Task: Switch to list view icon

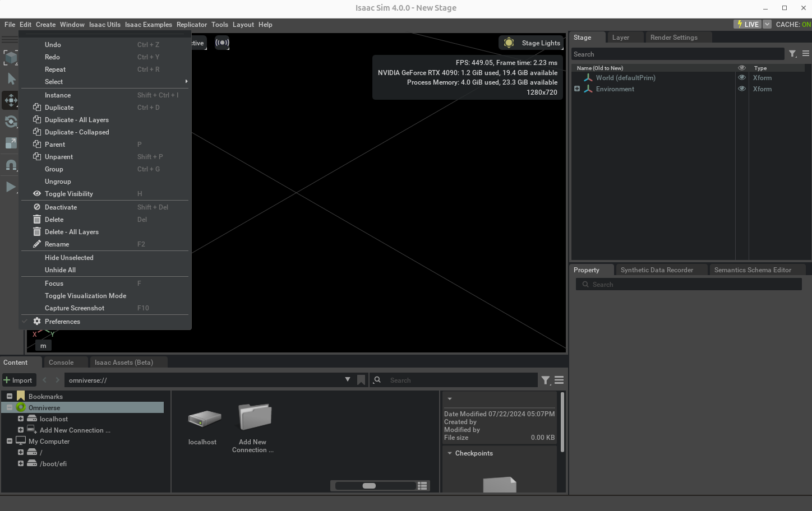Action: coord(423,486)
